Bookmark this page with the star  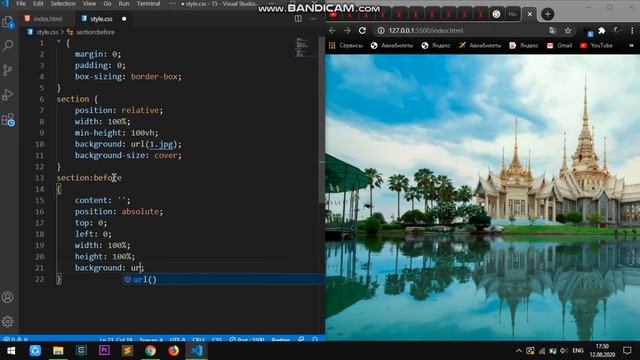point(568,31)
